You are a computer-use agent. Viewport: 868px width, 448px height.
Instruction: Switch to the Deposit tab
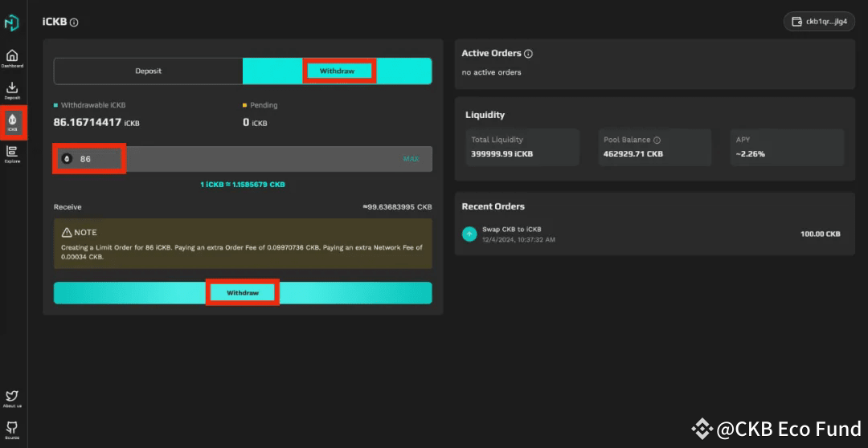coord(149,71)
